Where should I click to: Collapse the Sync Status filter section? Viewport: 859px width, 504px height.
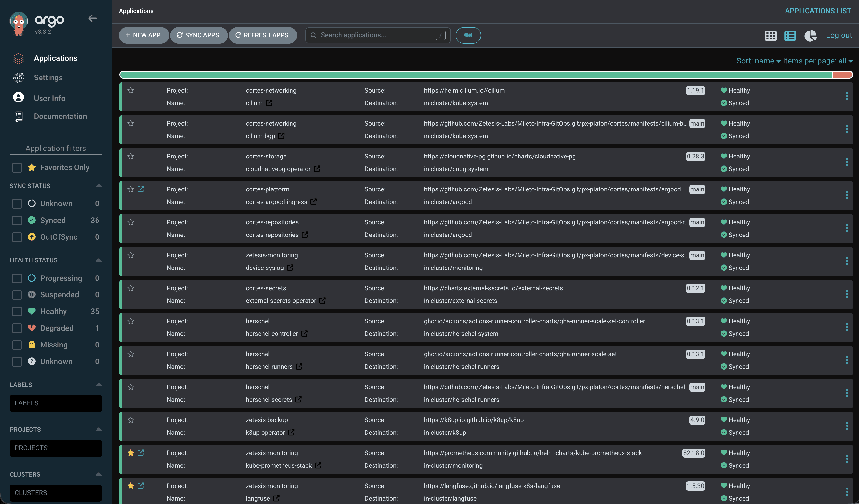[x=98, y=186]
